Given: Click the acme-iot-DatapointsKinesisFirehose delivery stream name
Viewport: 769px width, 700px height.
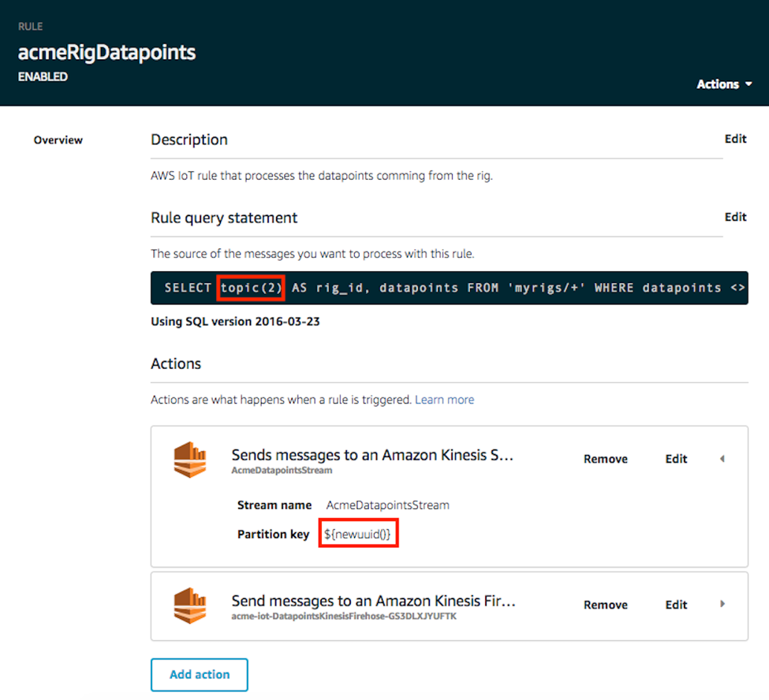Looking at the screenshot, I should (344, 616).
